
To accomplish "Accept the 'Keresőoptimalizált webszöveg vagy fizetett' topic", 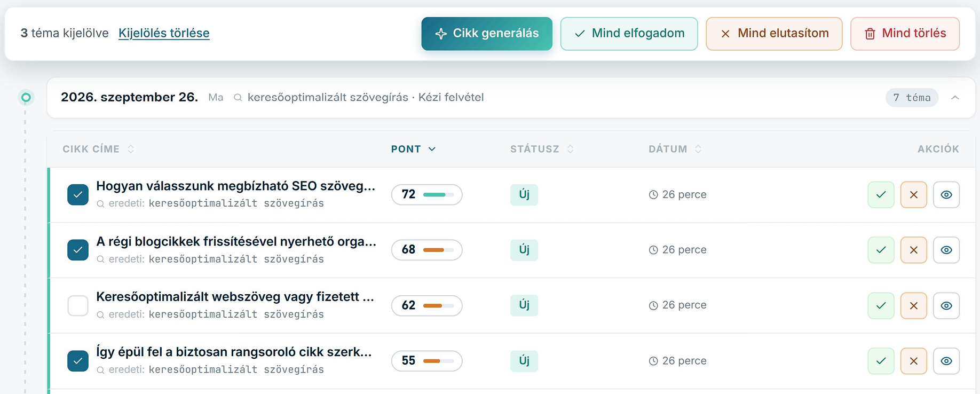I will point(881,305).
